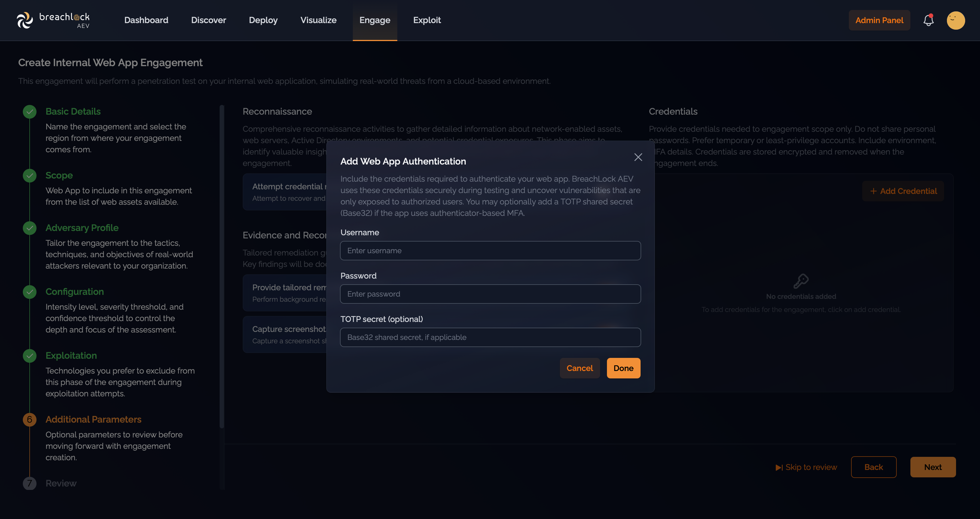Select the Configuration step title
The image size is (980, 519).
pyautogui.click(x=74, y=292)
